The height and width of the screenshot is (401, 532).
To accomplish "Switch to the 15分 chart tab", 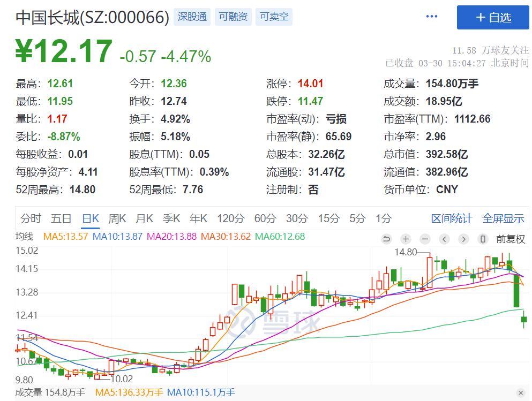I will coord(328,218).
